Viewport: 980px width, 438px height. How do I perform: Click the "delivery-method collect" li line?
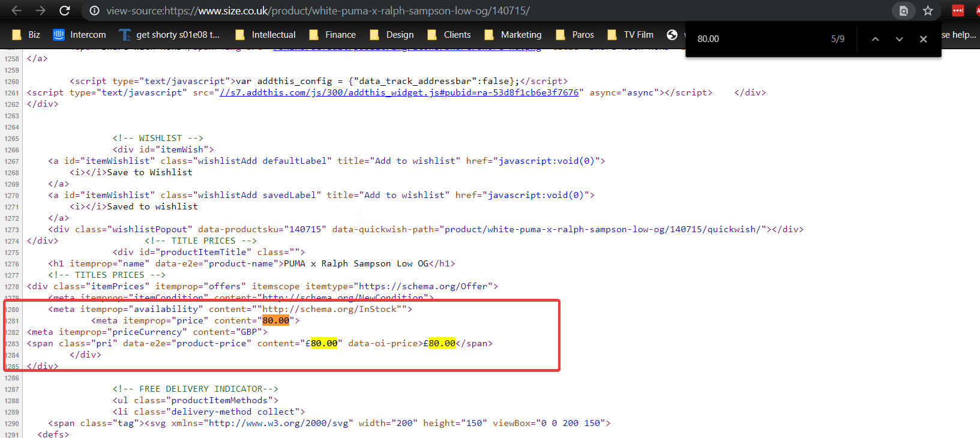(x=209, y=412)
